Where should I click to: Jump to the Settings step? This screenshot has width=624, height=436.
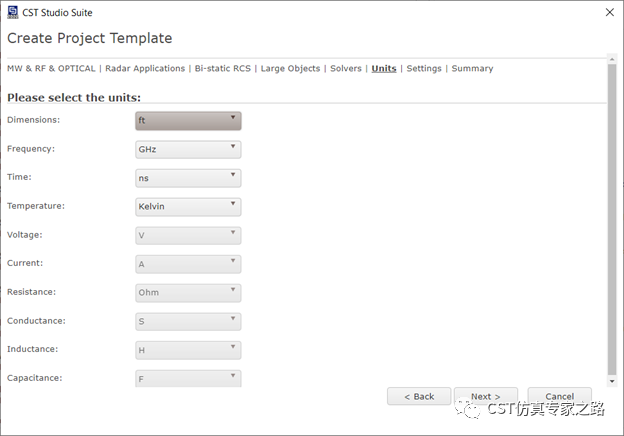click(424, 68)
